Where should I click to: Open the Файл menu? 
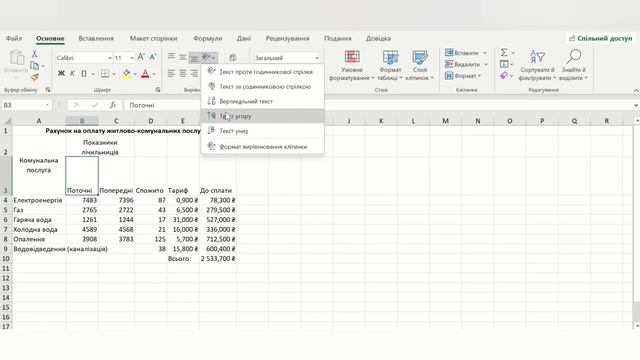pyautogui.click(x=14, y=38)
